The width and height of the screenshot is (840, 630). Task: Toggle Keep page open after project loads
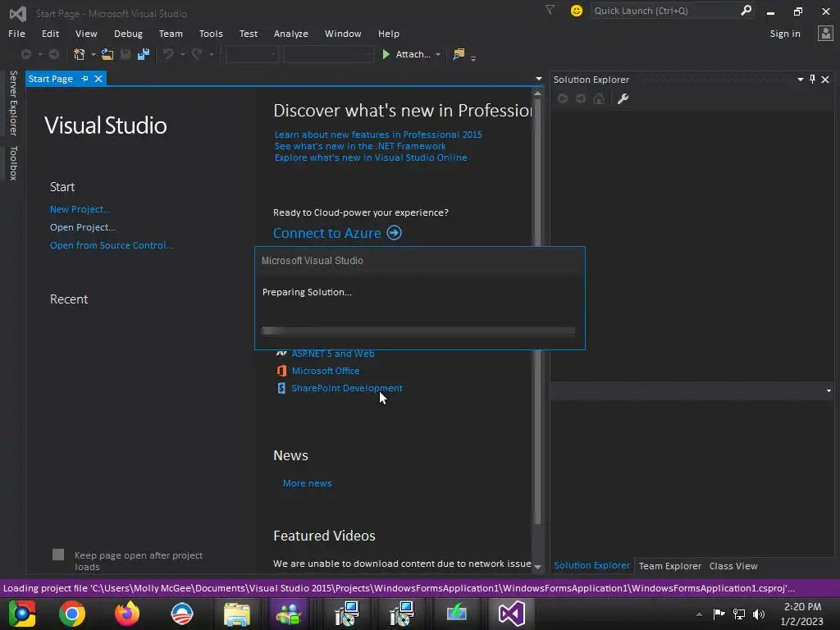point(58,555)
